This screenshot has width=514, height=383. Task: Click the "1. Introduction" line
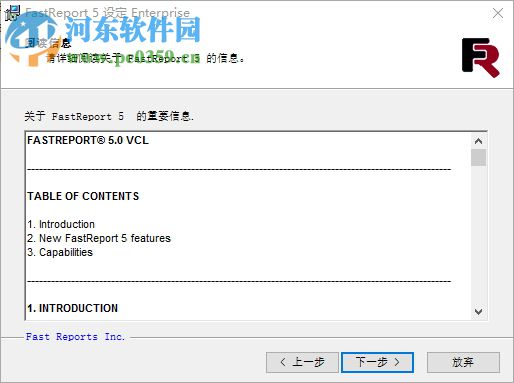pyautogui.click(x=61, y=224)
